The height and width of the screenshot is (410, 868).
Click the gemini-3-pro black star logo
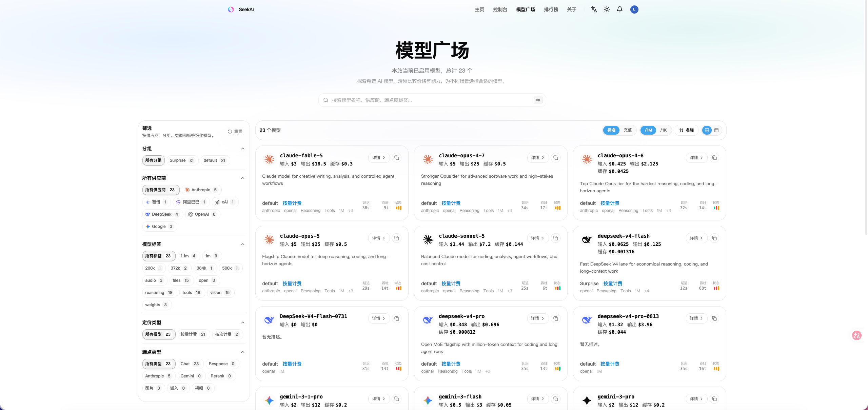(x=587, y=401)
